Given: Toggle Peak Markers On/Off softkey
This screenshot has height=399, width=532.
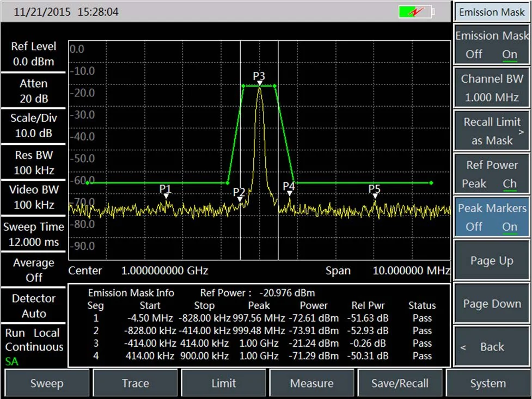Looking at the screenshot, I should click(x=492, y=217).
